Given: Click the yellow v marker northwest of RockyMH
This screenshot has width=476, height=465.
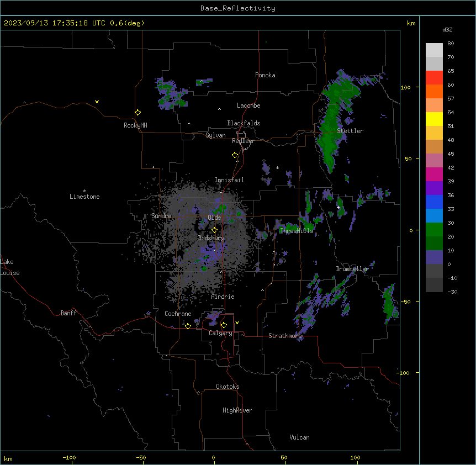Looking at the screenshot, I should tap(97, 102).
